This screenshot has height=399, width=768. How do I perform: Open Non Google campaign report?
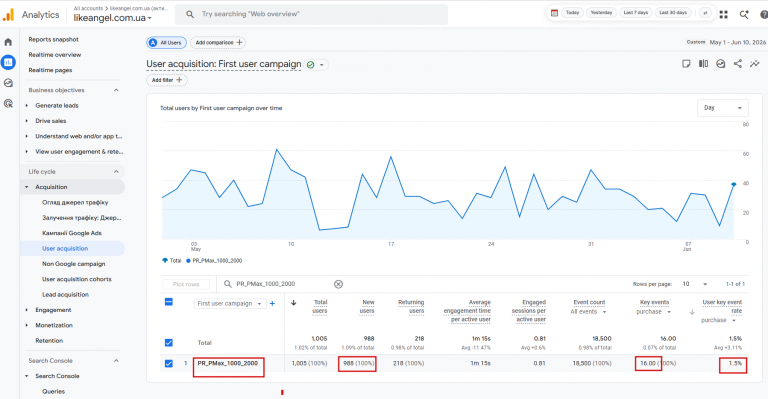coord(73,264)
